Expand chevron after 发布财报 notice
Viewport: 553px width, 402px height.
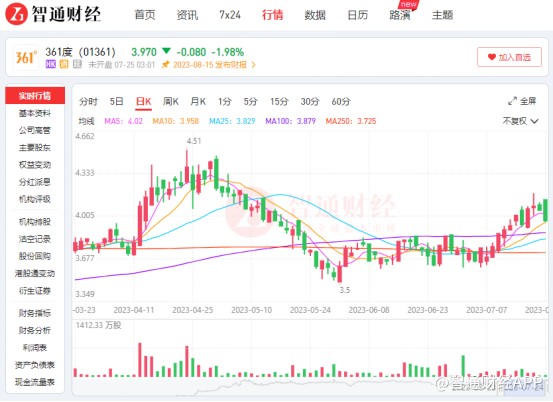click(253, 65)
